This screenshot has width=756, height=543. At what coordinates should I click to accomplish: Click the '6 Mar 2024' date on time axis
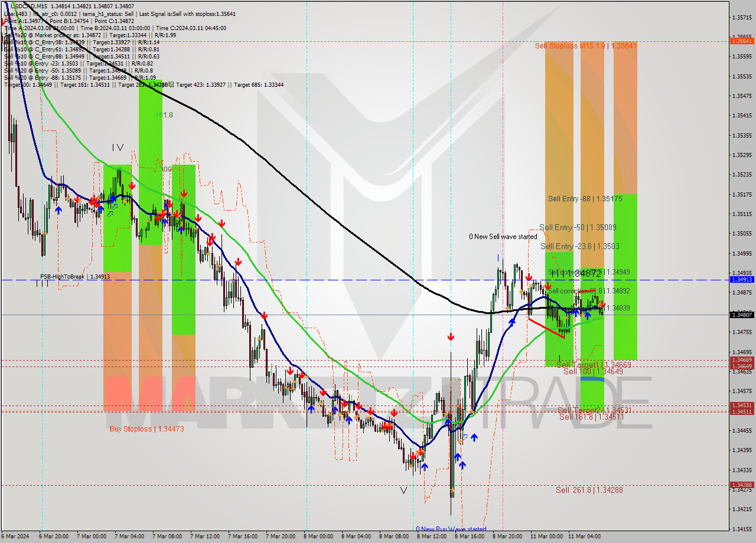pyautogui.click(x=14, y=537)
